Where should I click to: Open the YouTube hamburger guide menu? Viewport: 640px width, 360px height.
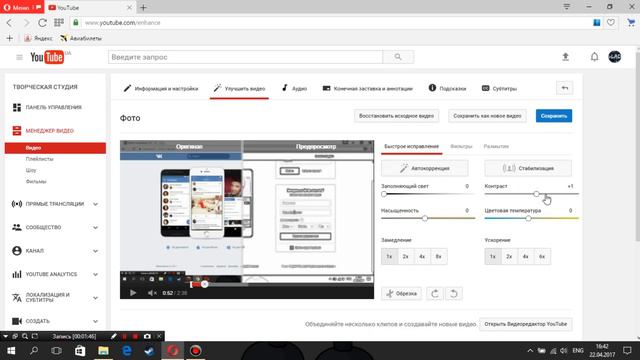coord(19,58)
